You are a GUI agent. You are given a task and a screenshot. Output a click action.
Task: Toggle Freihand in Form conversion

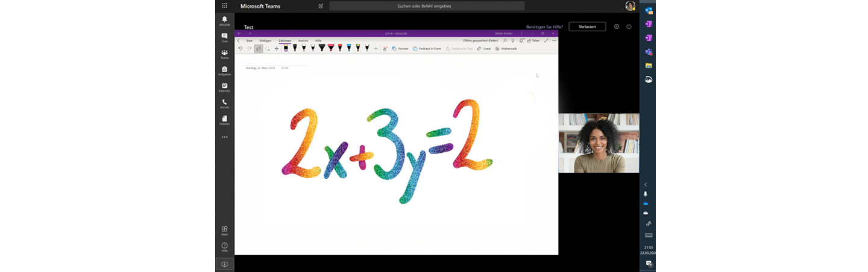pos(427,49)
